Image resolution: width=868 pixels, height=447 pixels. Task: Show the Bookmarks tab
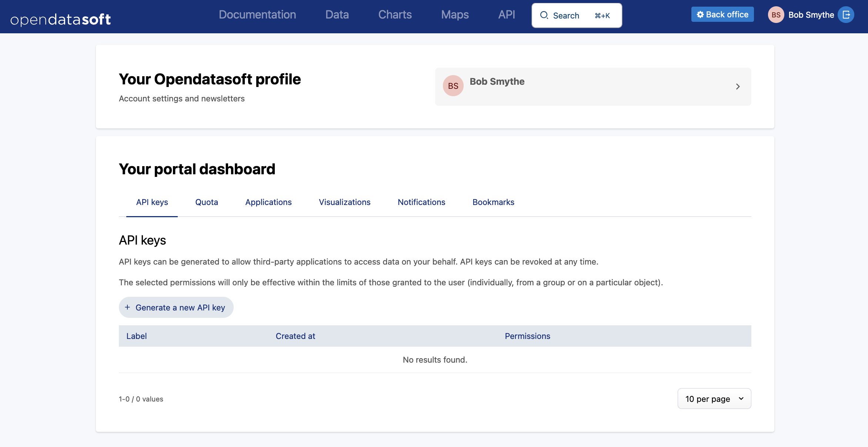pyautogui.click(x=493, y=202)
